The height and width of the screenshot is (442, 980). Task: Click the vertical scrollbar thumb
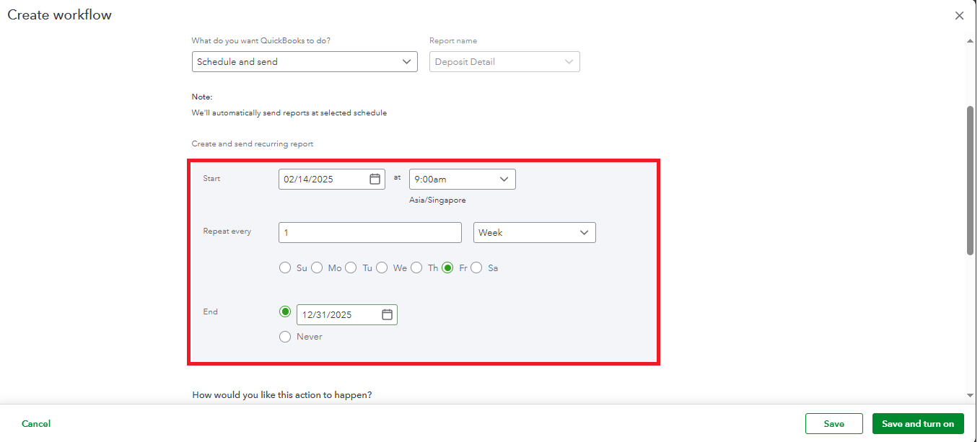pos(971,180)
